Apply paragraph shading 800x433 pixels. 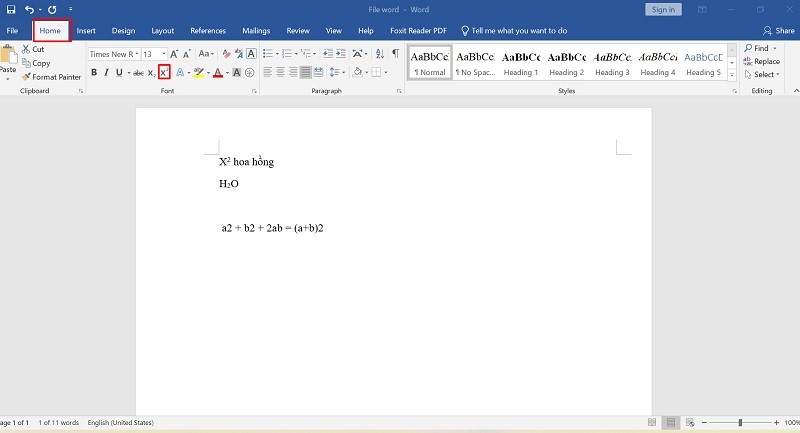[x=358, y=72]
